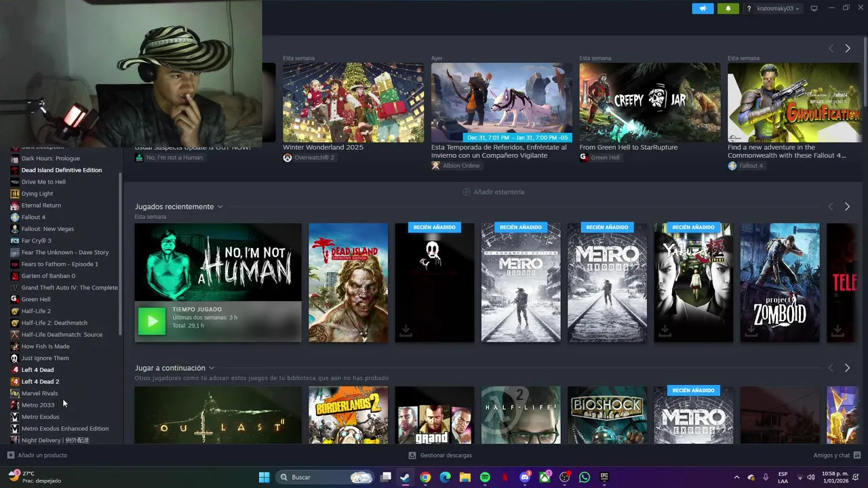Viewport: 868px width, 488px height.
Task: Click Añadir un producto
Action: pyautogui.click(x=37, y=455)
